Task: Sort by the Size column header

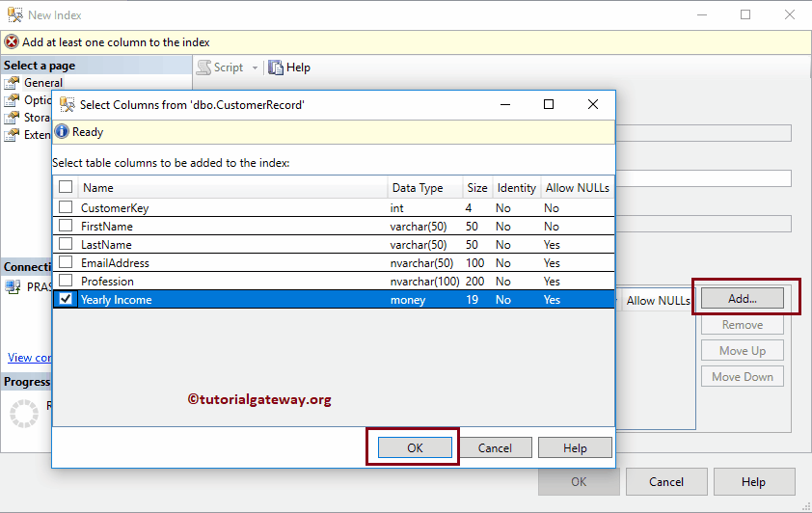Action: coord(477,188)
